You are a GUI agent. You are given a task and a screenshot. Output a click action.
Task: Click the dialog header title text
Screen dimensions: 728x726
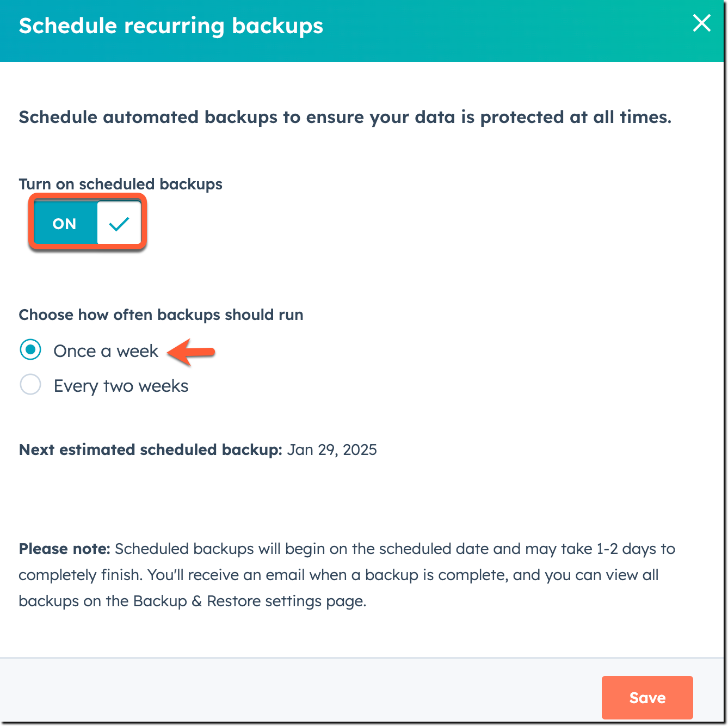pyautogui.click(x=171, y=25)
